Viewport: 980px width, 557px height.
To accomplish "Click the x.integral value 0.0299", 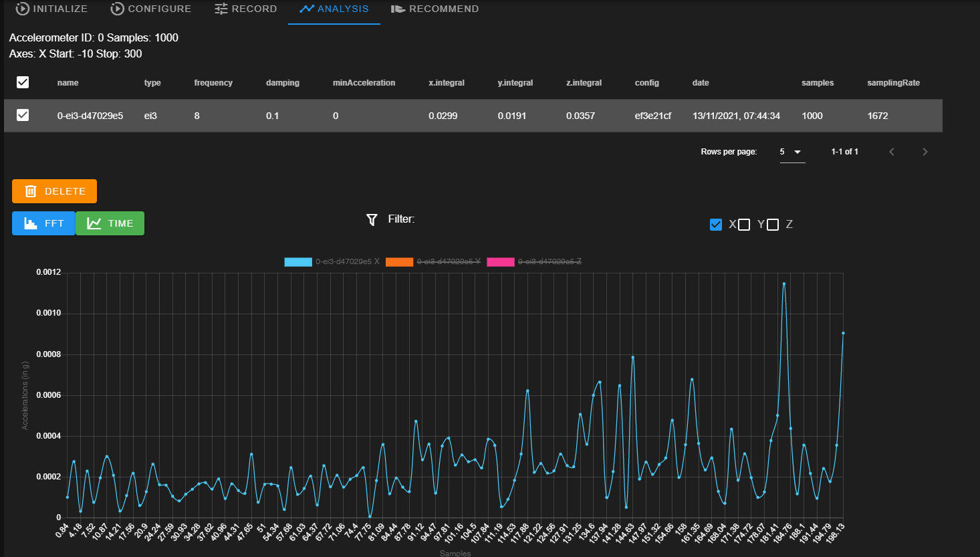I will pos(443,116).
